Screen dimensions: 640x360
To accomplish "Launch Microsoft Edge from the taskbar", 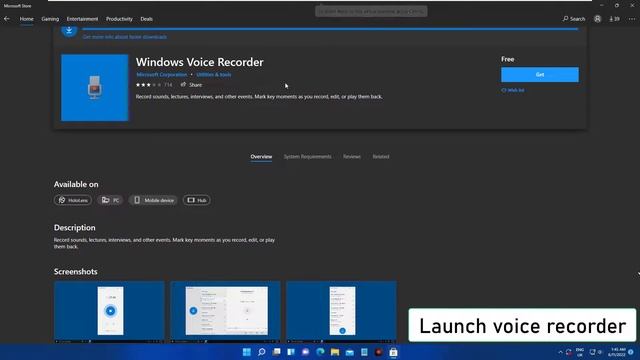I will coord(320,352).
